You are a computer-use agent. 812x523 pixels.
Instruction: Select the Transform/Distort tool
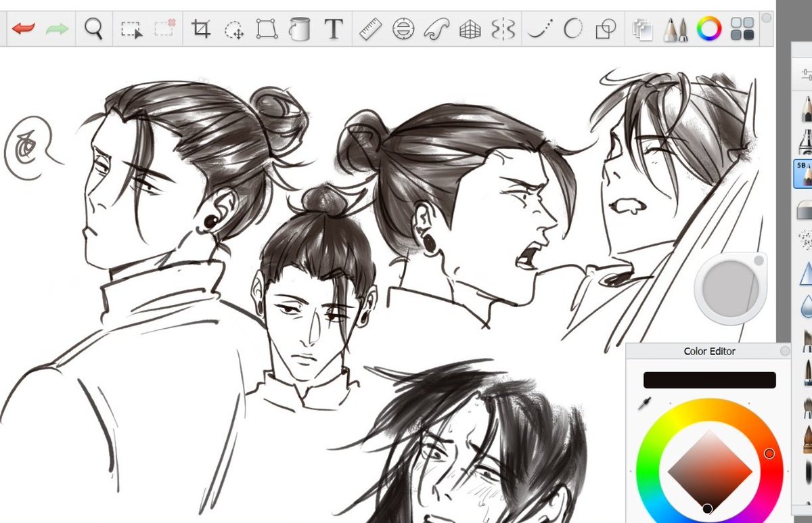pos(267,29)
